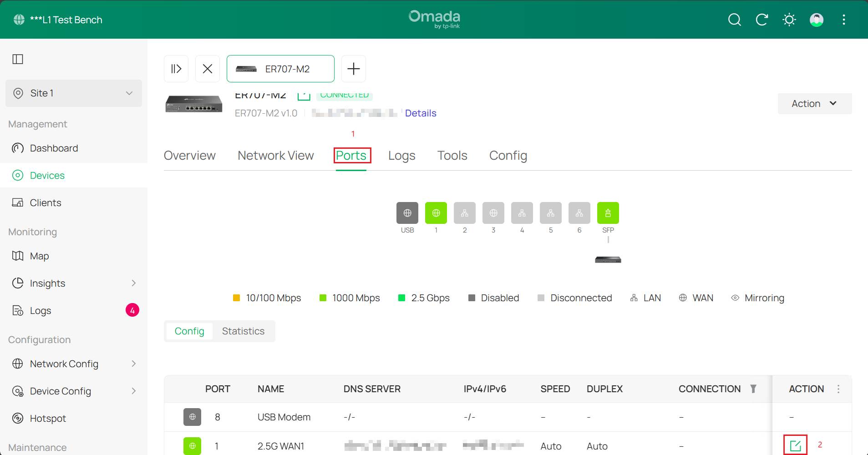868x455 pixels.
Task: Select port 4 LAN icon
Action: 522,213
